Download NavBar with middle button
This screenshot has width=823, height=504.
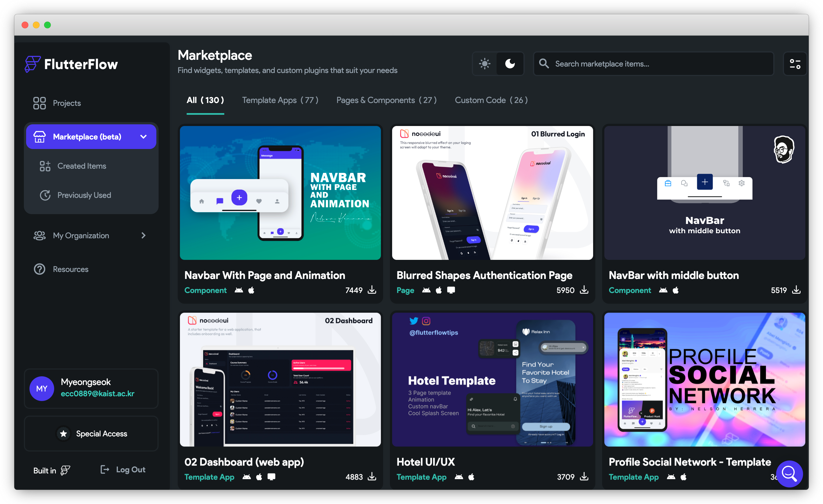(x=796, y=290)
